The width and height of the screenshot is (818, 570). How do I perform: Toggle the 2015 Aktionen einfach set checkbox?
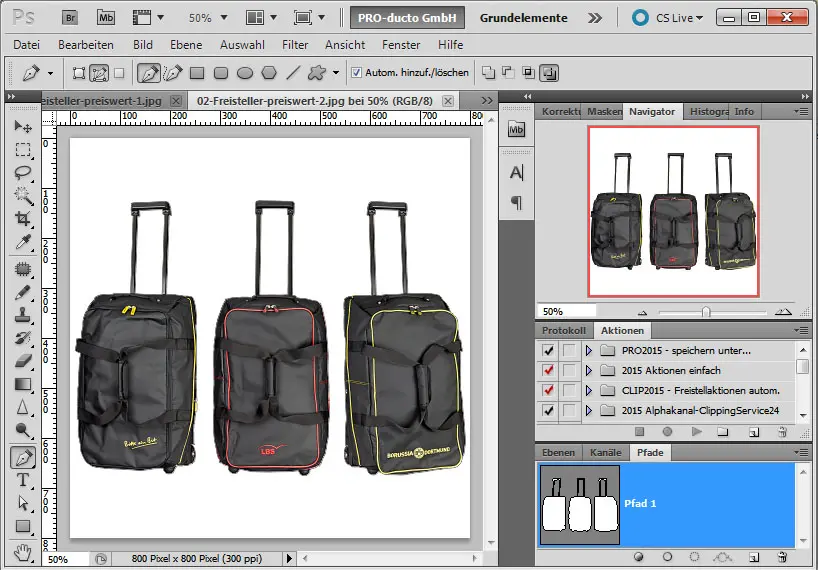(548, 370)
